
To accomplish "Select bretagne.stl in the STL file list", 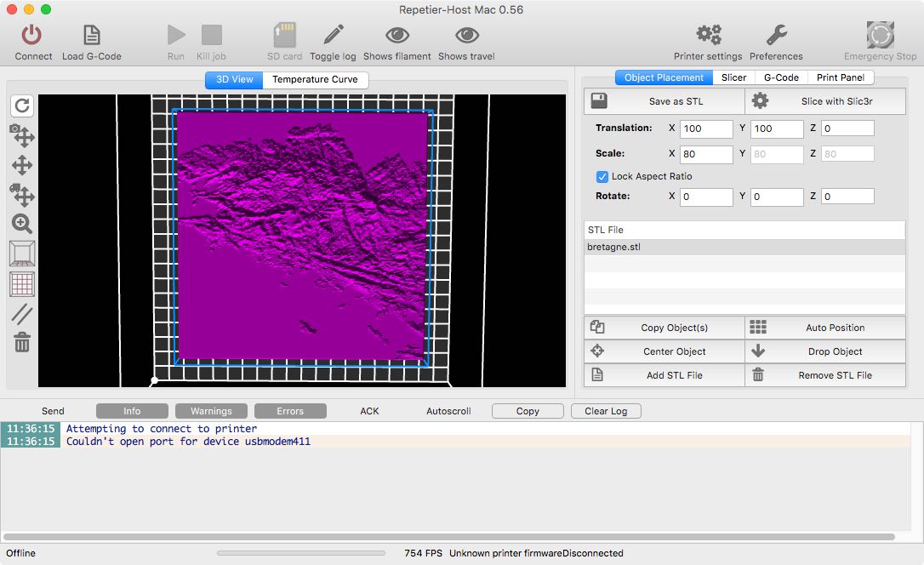I will 744,248.
